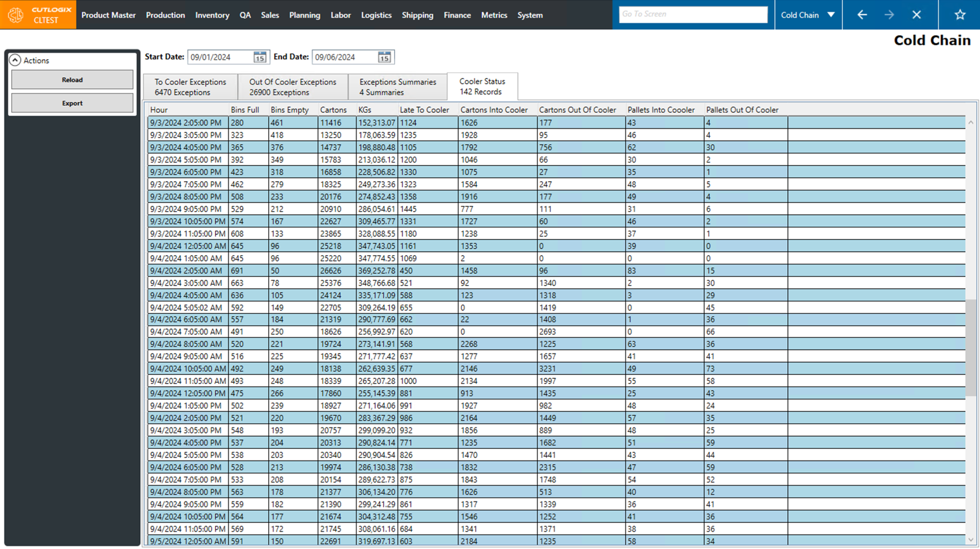Open the Start Date calendar picker
Viewport: 980px width, 549px height.
click(260, 57)
